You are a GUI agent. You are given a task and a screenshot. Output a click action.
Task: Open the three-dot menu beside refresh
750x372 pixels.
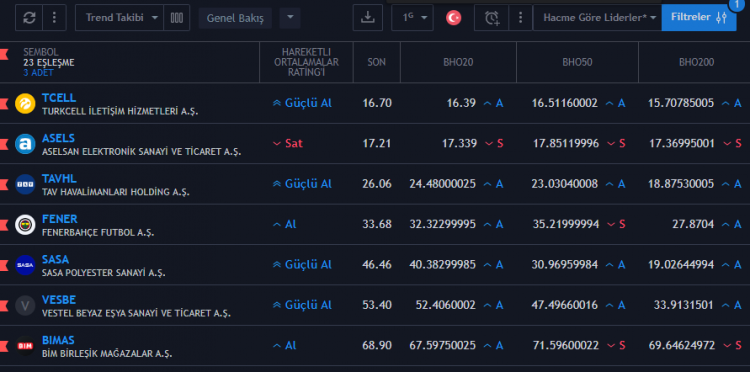pos(55,18)
